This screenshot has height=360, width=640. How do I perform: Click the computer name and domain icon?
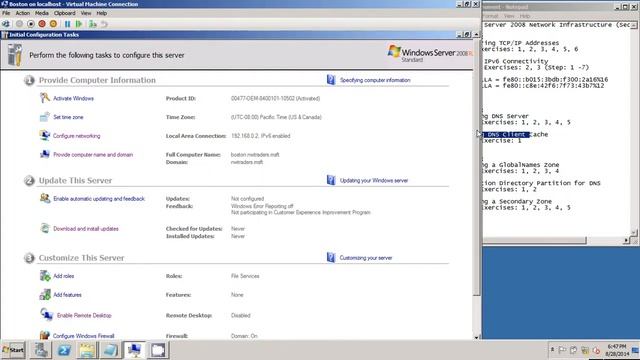[44, 154]
